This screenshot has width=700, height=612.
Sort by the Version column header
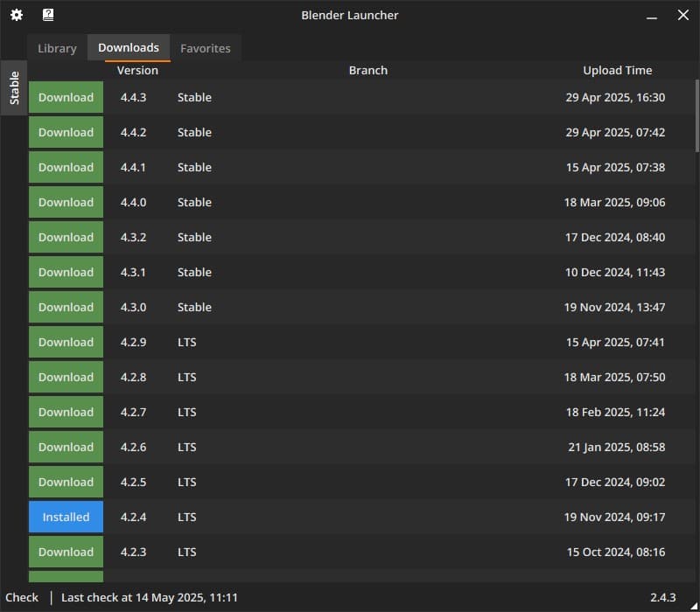(137, 71)
